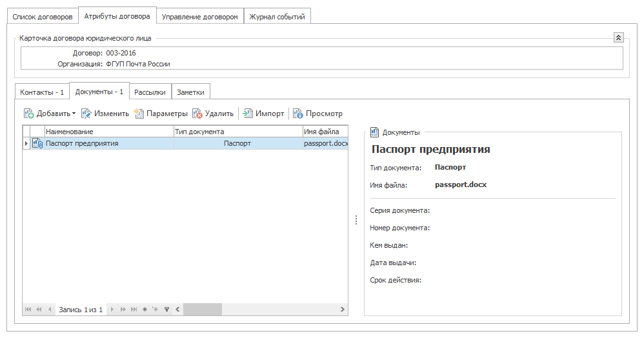644x338 pixels.
Task: Click the Импорт toolbar button
Action: click(x=264, y=114)
